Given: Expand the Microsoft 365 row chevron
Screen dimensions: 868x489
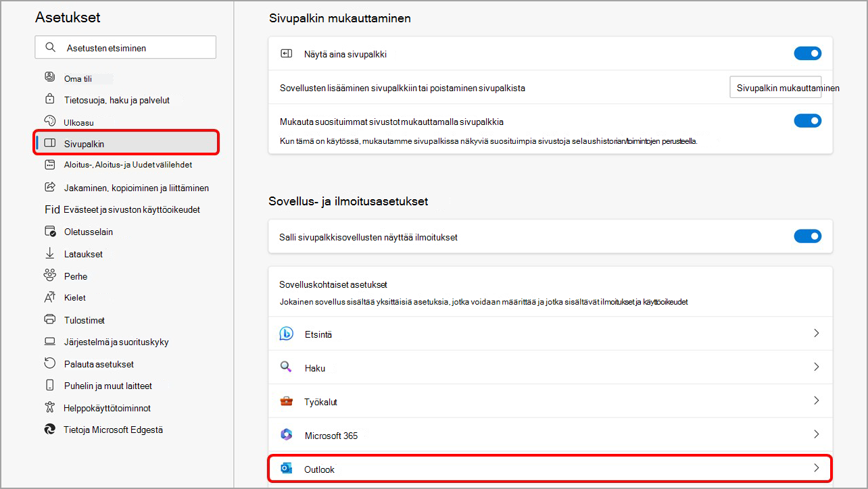Looking at the screenshot, I should 817,434.
